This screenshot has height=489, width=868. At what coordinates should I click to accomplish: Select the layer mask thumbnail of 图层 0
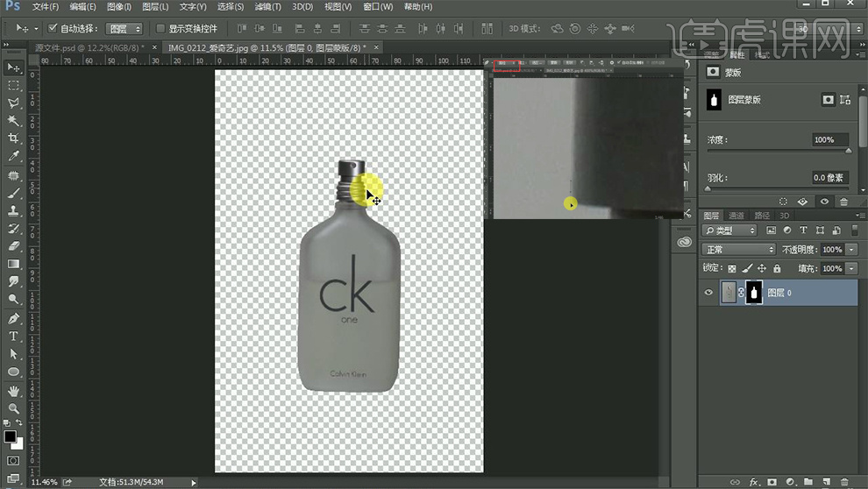pyautogui.click(x=754, y=293)
